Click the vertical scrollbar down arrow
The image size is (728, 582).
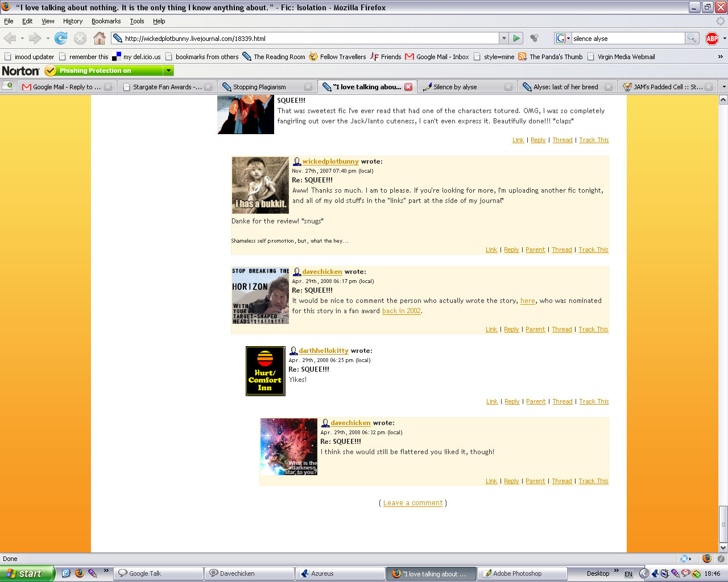[723, 547]
